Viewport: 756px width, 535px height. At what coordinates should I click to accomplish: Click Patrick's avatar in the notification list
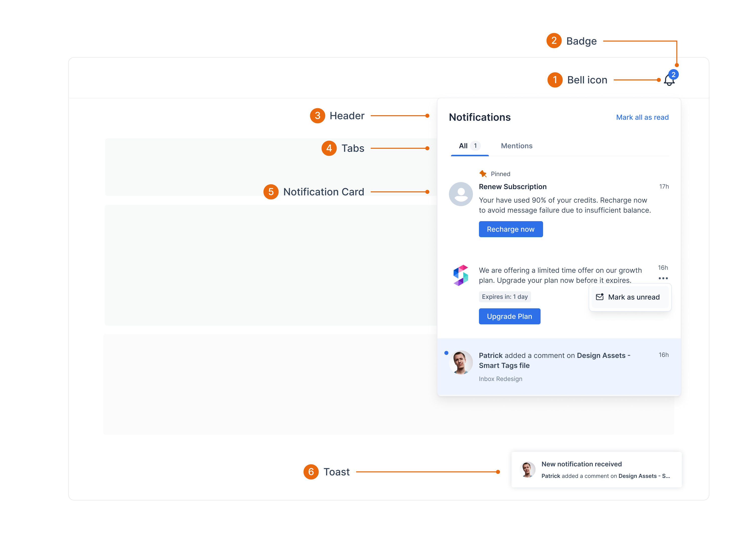point(460,362)
